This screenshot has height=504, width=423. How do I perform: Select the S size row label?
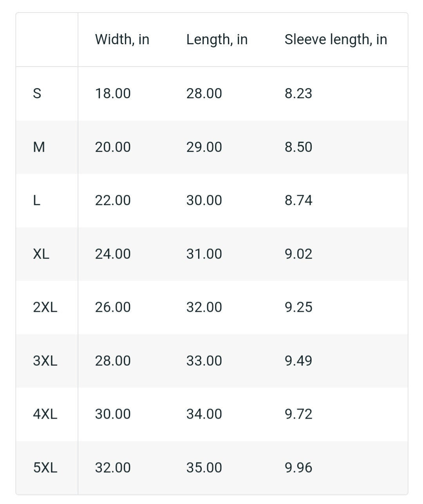[37, 93]
